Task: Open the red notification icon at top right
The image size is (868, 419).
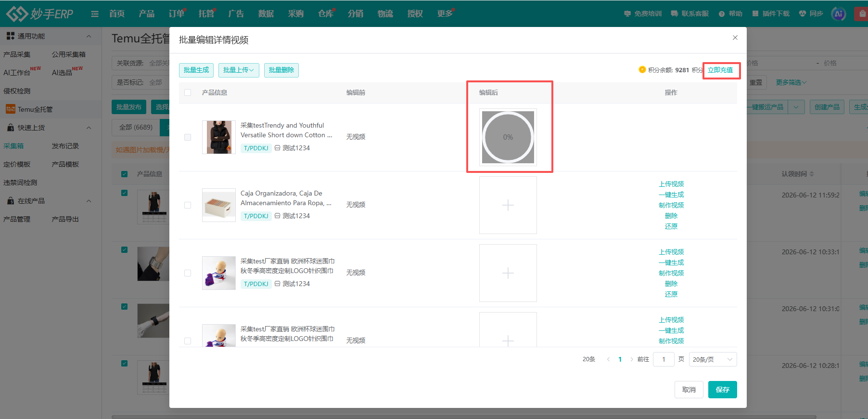Action: (x=862, y=13)
